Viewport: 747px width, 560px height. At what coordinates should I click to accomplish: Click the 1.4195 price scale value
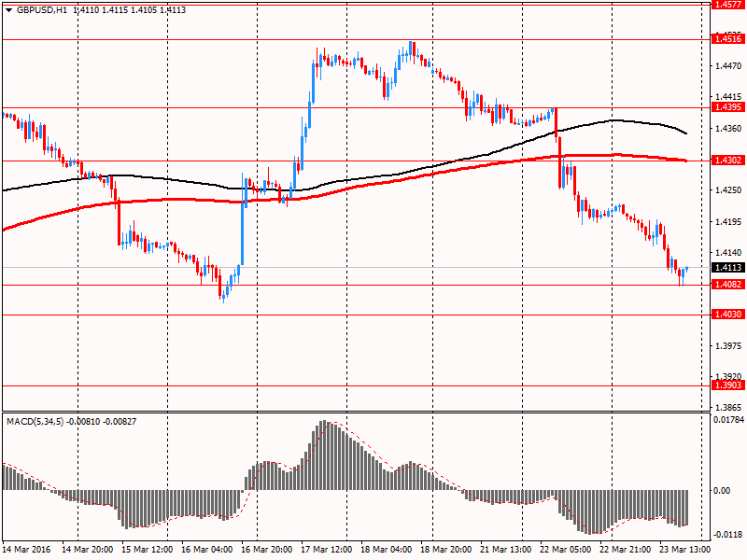(728, 222)
